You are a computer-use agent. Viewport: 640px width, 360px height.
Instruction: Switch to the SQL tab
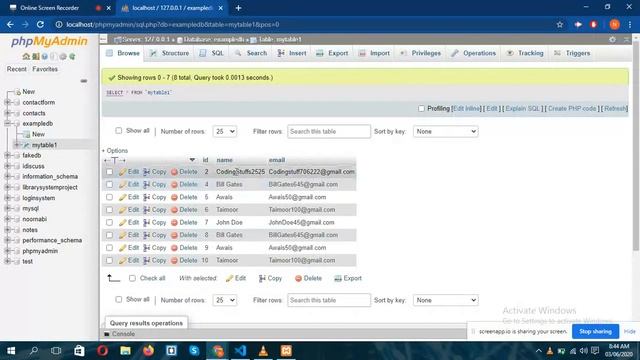(211, 53)
